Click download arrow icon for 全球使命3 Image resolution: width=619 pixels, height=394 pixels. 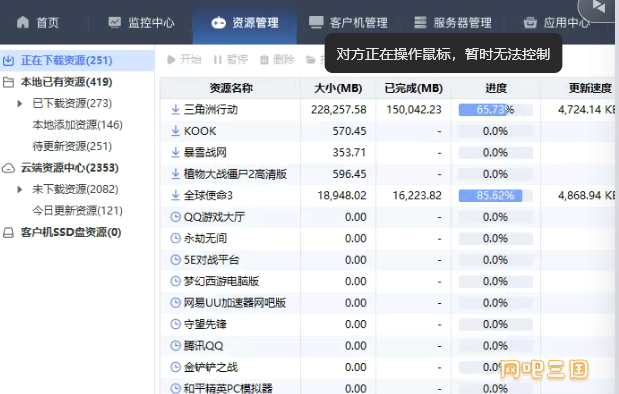click(x=175, y=195)
